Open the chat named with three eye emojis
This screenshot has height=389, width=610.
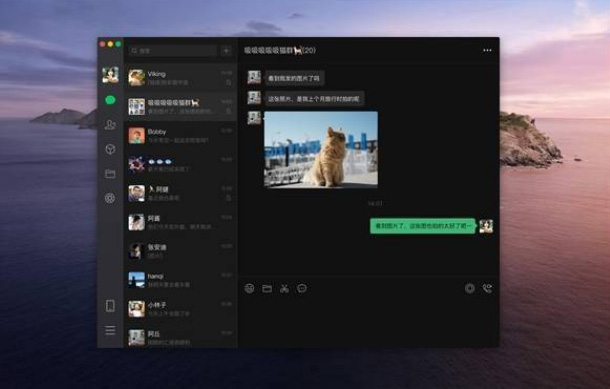click(181, 165)
